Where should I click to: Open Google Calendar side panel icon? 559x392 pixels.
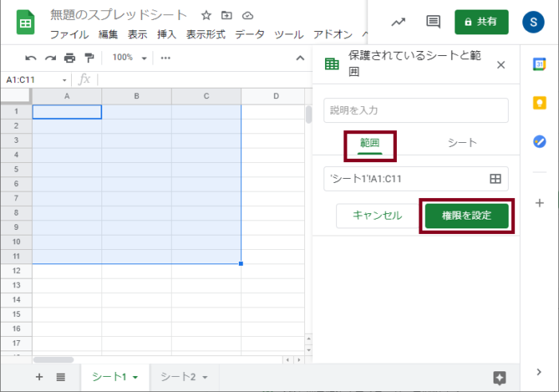tap(540, 65)
